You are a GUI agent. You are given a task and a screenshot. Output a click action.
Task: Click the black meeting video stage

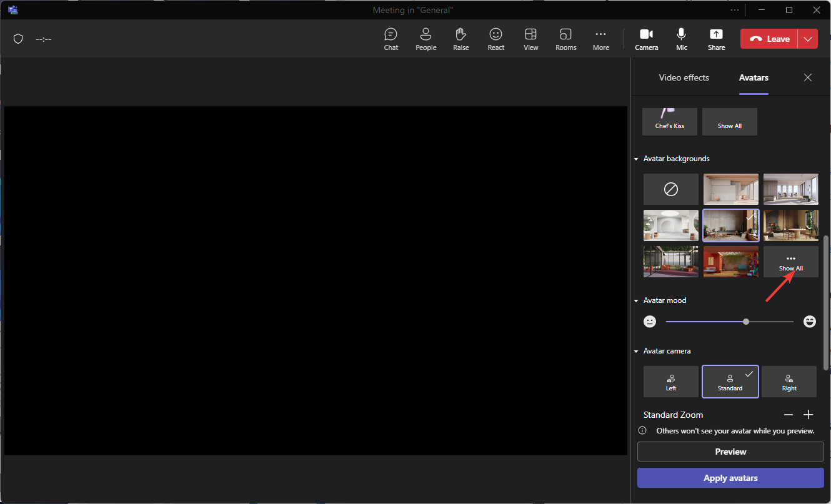click(316, 280)
